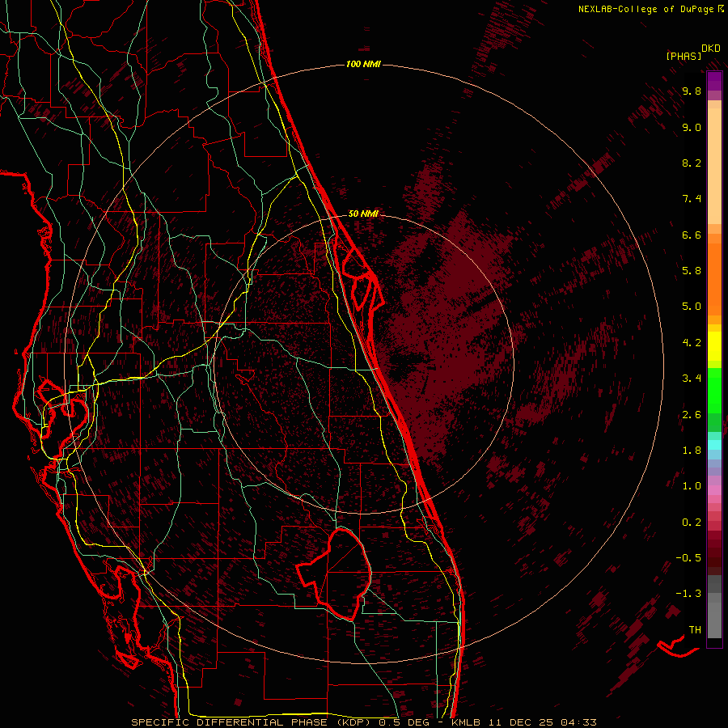728x728 pixels.
Task: Click the 3.4 scale label
Action: click(x=692, y=379)
